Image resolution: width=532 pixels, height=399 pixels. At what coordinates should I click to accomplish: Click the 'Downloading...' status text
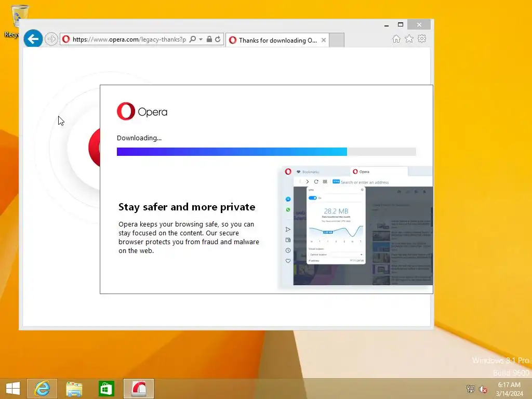pyautogui.click(x=139, y=138)
